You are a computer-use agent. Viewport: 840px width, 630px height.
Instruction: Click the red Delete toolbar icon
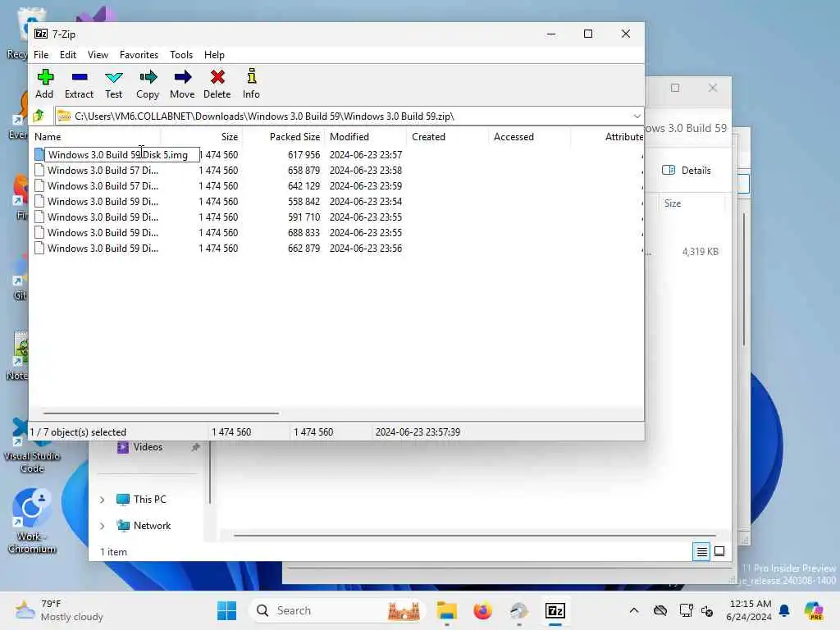[217, 84]
